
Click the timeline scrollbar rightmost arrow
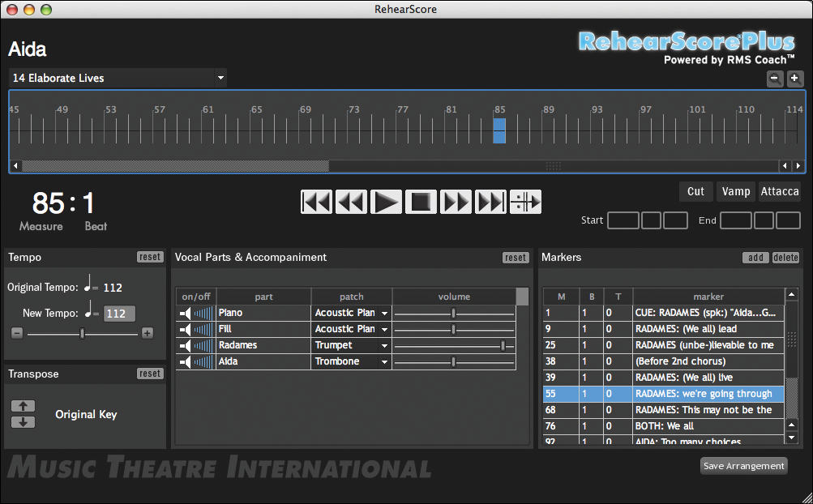798,166
